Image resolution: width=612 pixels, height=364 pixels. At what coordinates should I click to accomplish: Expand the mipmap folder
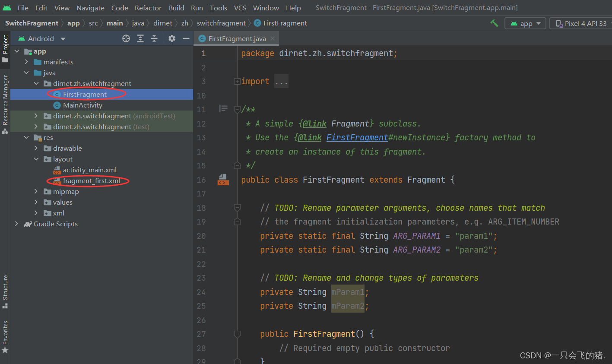pos(36,191)
